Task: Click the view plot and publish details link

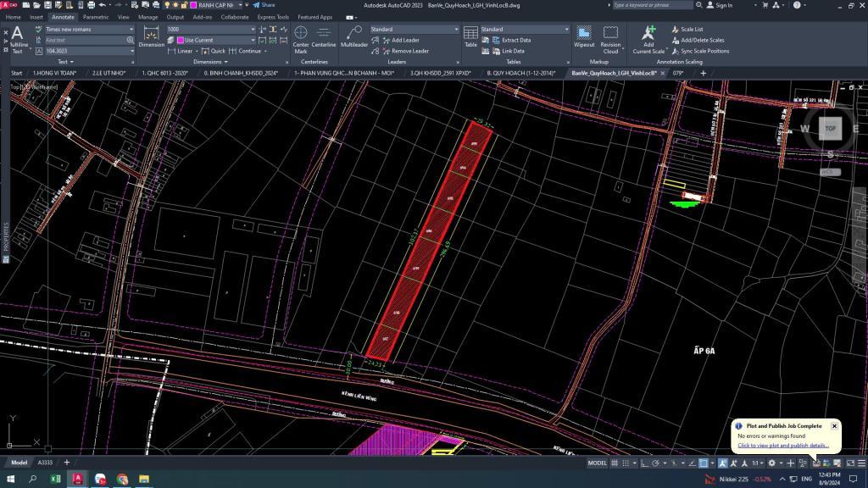Action: 782,445
